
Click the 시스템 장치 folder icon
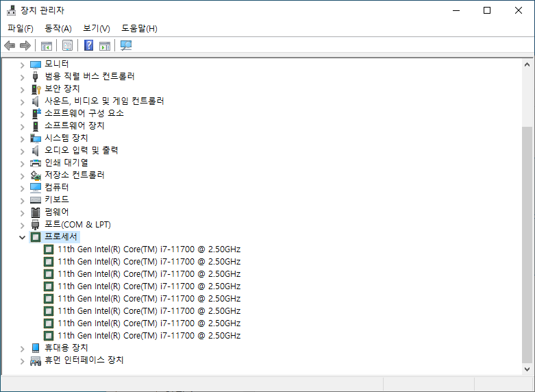(x=36, y=138)
